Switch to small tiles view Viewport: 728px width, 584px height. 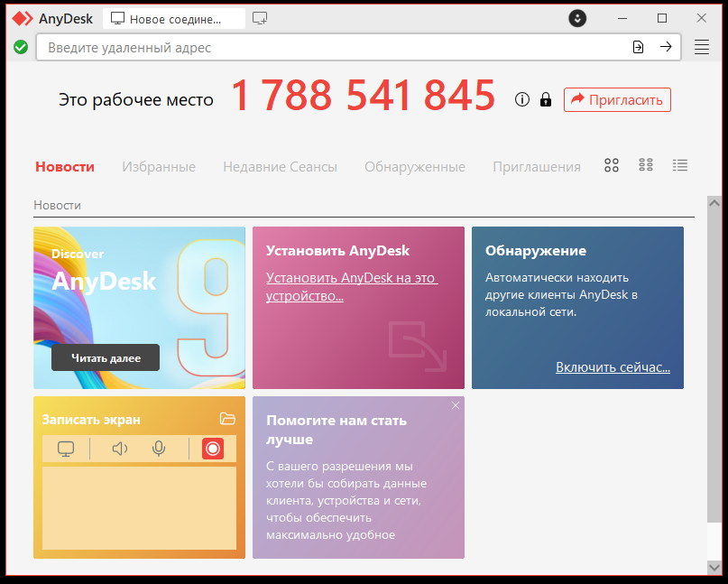(x=646, y=164)
